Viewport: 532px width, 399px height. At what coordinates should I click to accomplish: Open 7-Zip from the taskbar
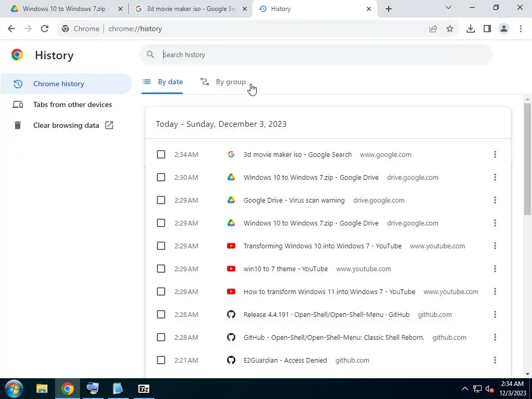click(144, 389)
